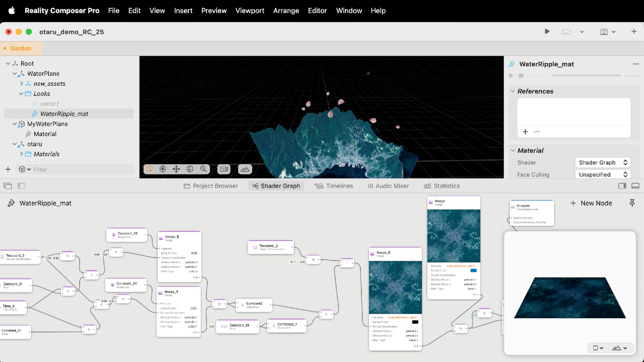Click the New Node button
Image resolution: width=644 pixels, height=362 pixels.
point(591,203)
